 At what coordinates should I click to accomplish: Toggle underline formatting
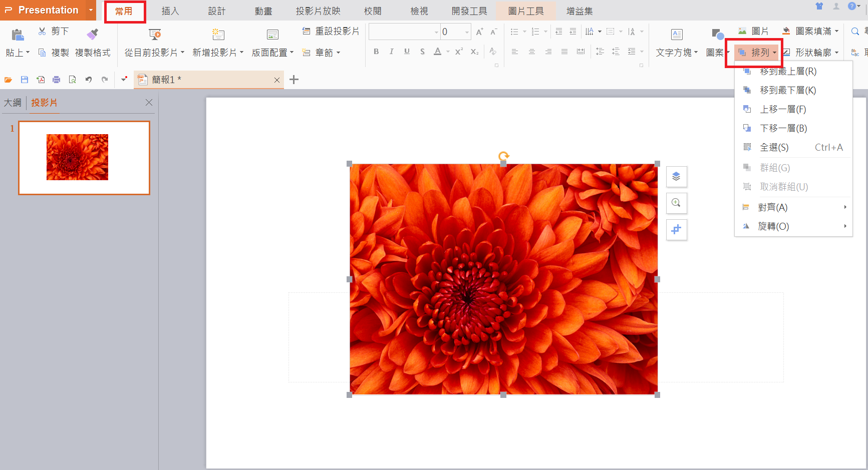pos(407,51)
